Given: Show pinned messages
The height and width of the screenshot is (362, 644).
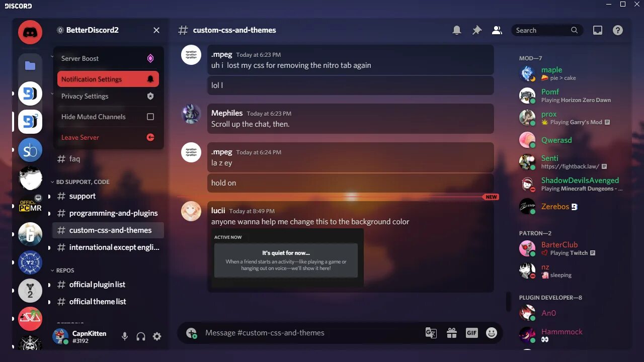Looking at the screenshot, I should [x=477, y=30].
